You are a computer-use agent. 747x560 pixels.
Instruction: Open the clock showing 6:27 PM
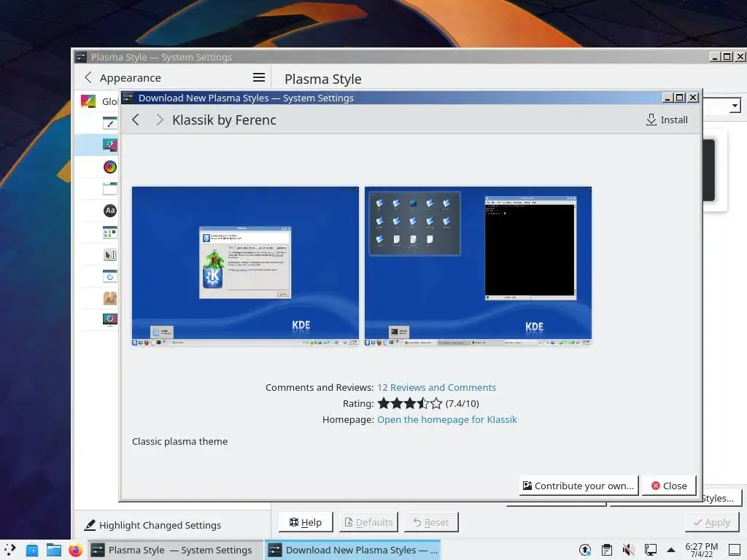coord(701,550)
